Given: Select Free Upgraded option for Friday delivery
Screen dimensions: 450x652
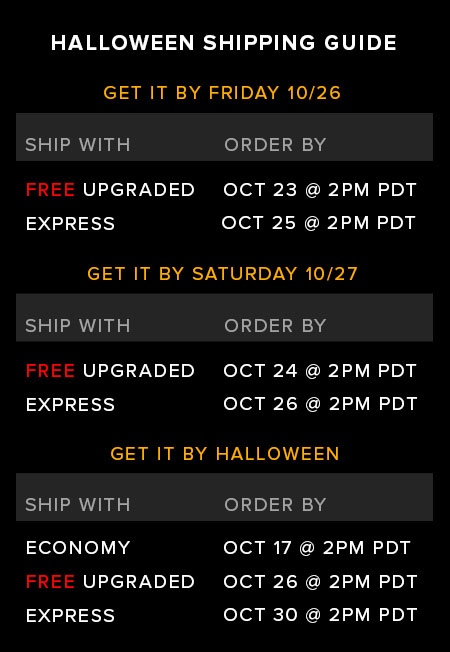Looking at the screenshot, I should tap(110, 190).
